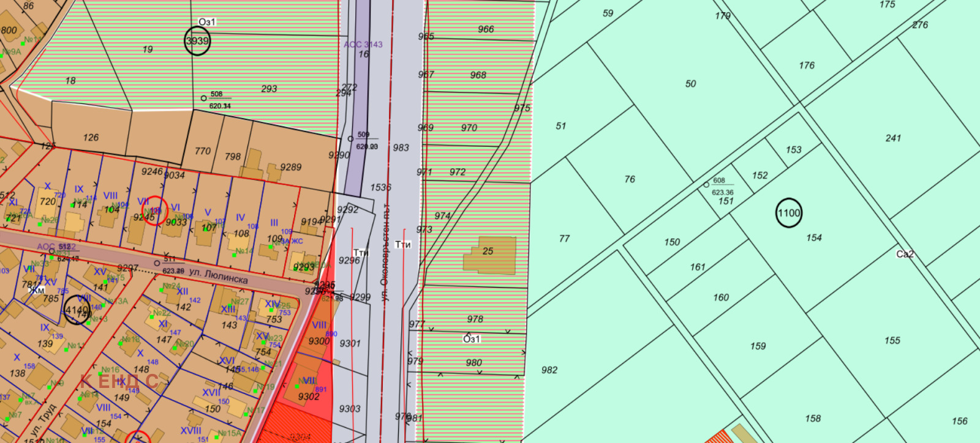This screenshot has height=443, width=980.
Task: Select the circled 1100 zone marker
Action: tap(788, 213)
